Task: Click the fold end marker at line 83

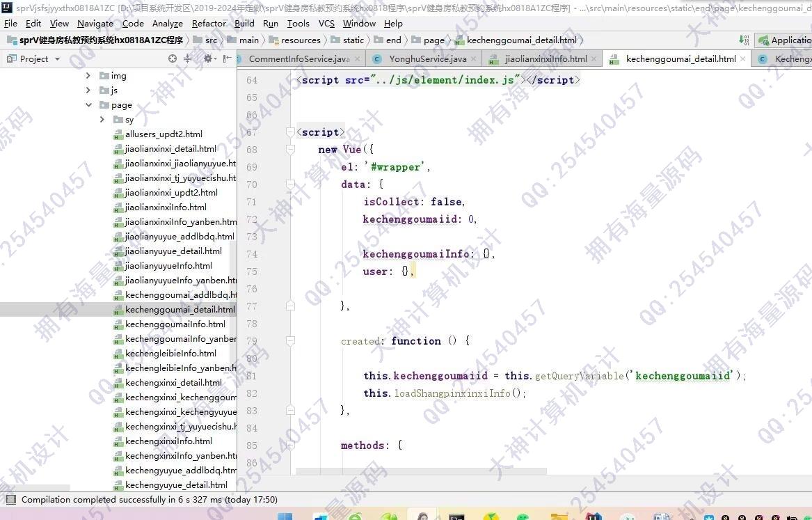Action: tap(291, 410)
